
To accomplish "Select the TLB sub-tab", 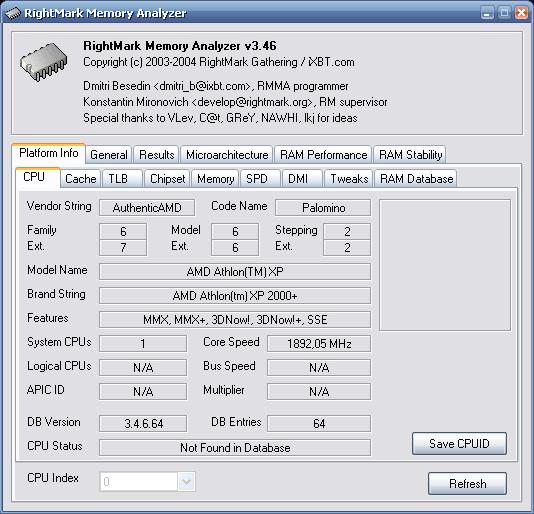I will (122, 179).
